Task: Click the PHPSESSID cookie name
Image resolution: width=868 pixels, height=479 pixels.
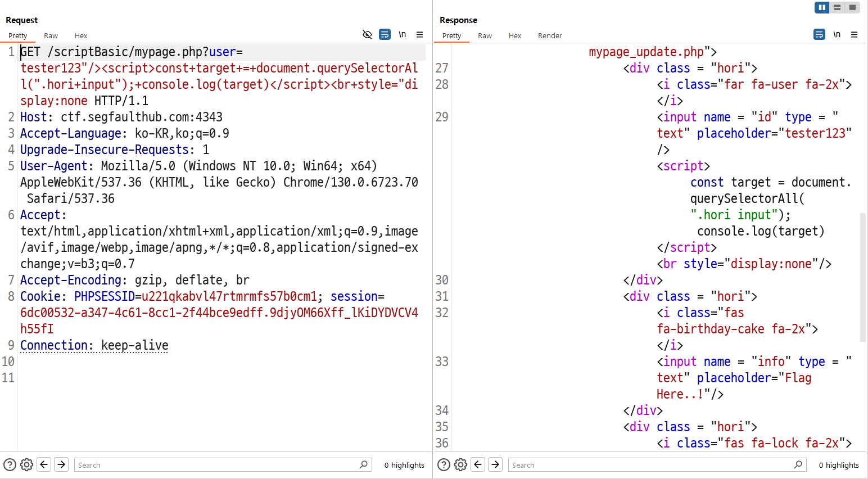Action: click(x=105, y=296)
